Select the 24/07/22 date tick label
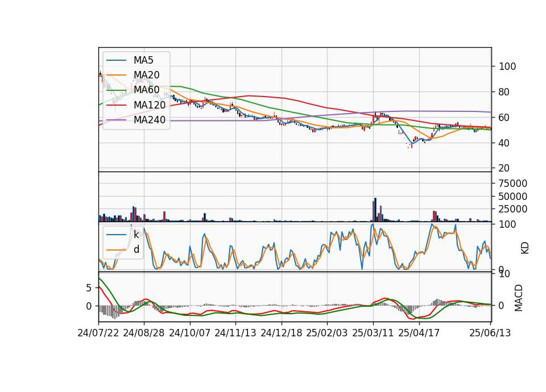 click(98, 333)
